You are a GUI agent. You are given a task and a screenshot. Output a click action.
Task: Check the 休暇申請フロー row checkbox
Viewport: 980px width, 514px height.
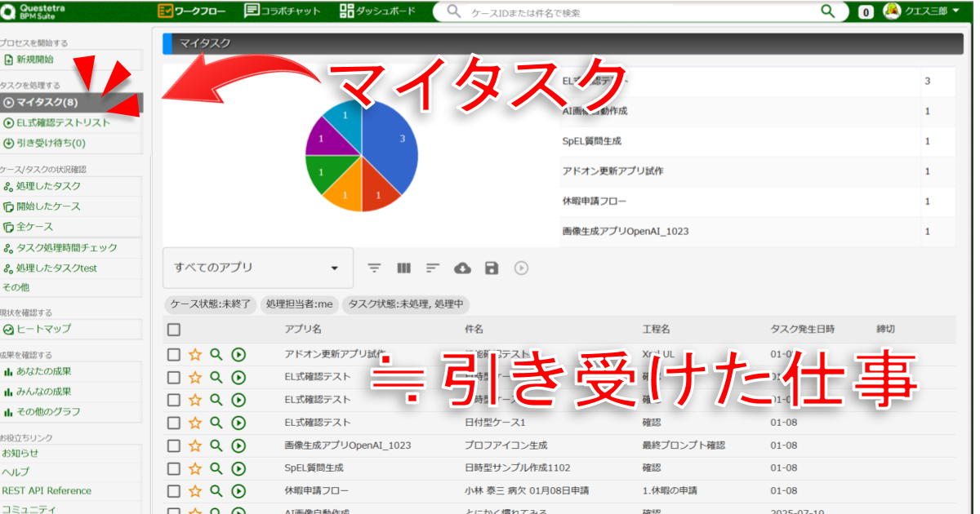[x=173, y=491]
